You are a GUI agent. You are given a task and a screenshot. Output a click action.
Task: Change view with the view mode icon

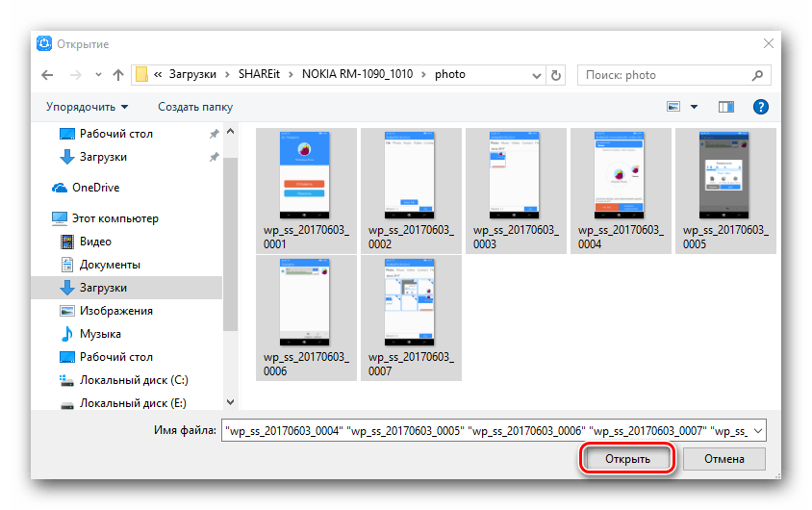(673, 107)
